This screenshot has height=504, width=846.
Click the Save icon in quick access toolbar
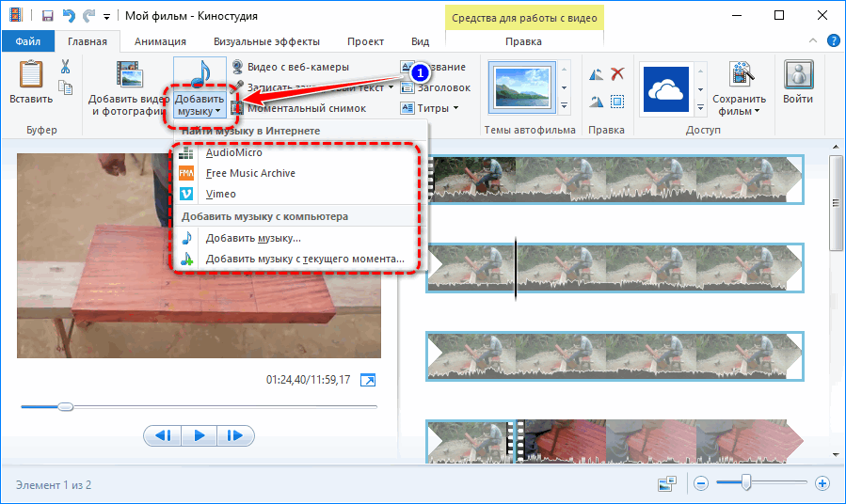pyautogui.click(x=47, y=16)
